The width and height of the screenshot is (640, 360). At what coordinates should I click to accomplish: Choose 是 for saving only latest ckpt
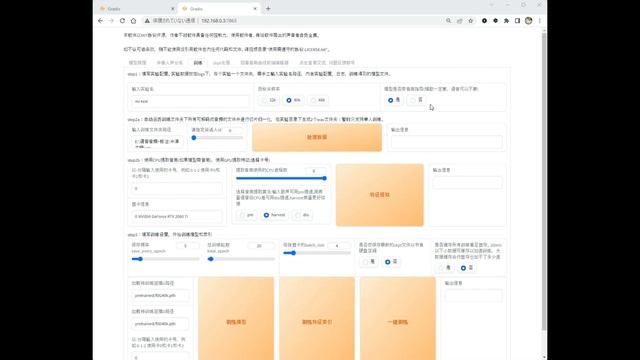tap(369, 262)
